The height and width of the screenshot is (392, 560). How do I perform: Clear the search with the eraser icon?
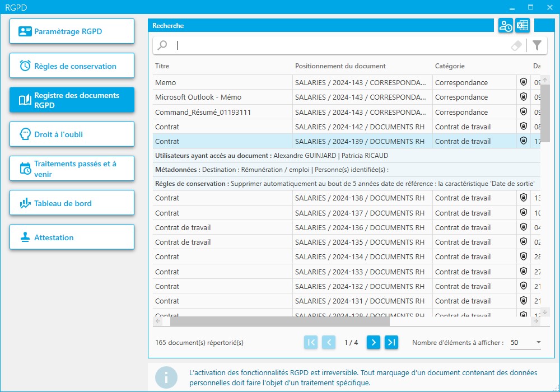click(516, 46)
